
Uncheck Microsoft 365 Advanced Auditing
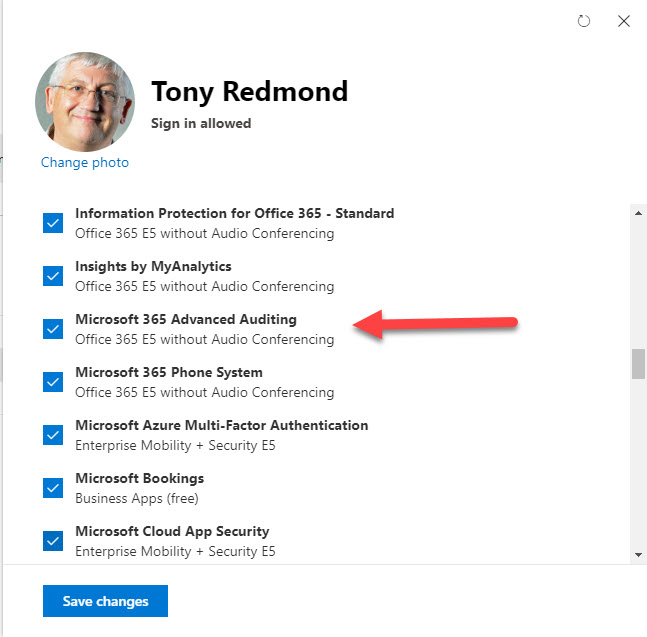[53, 329]
